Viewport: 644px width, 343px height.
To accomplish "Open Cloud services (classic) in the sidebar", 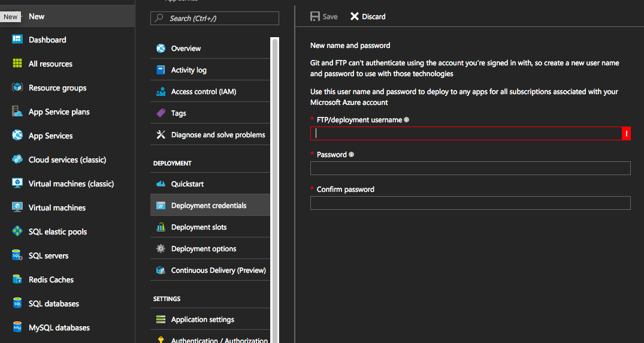I will [x=67, y=160].
